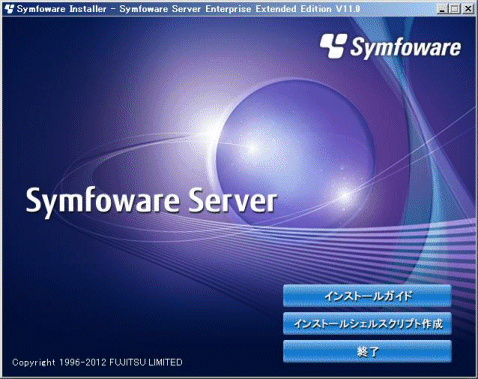Viewport: 478px width, 379px height.
Task: Open the インストールガイド install guide
Action: tap(367, 296)
